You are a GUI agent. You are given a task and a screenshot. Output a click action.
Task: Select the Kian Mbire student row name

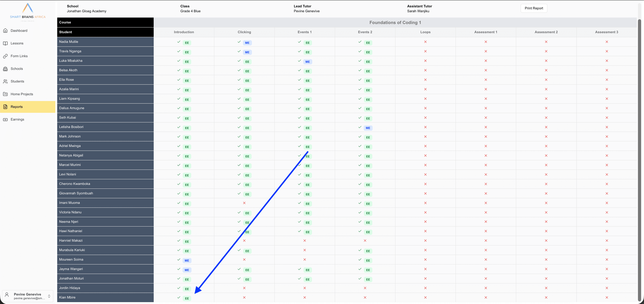click(x=67, y=297)
